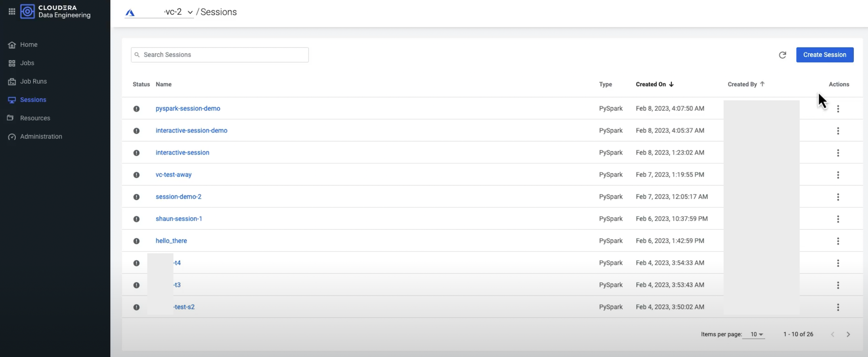Click status icon of interactive-session row
868x357 pixels.
[136, 153]
